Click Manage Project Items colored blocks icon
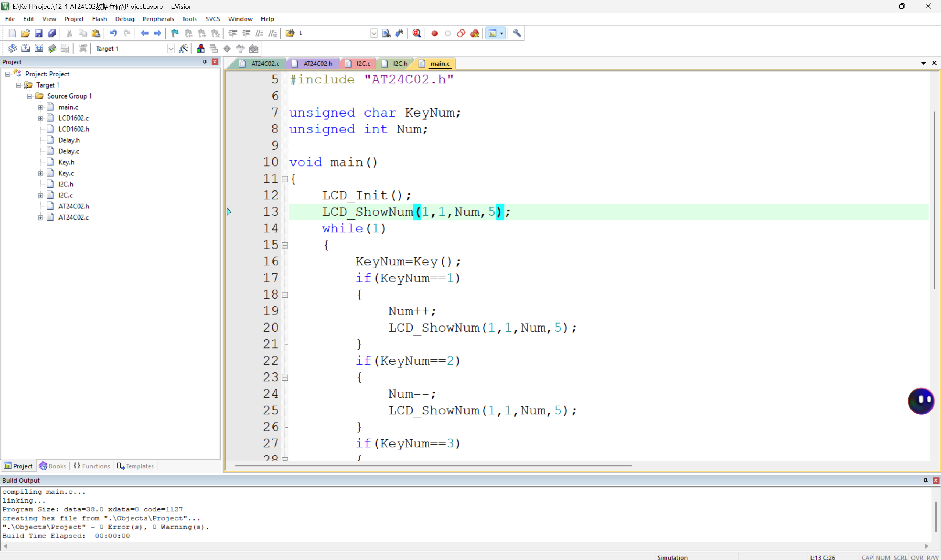This screenshot has width=941, height=560. click(x=200, y=49)
